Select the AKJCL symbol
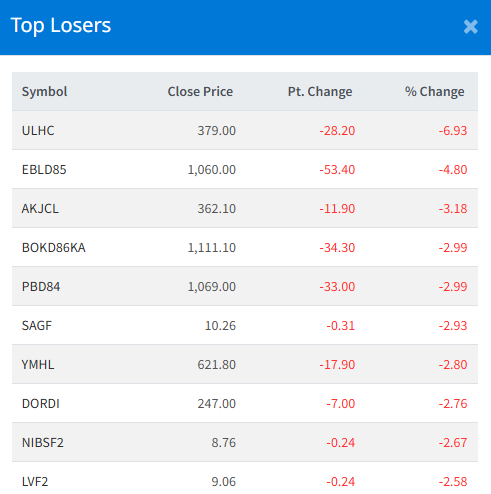This screenshot has height=494, width=491. point(40,209)
